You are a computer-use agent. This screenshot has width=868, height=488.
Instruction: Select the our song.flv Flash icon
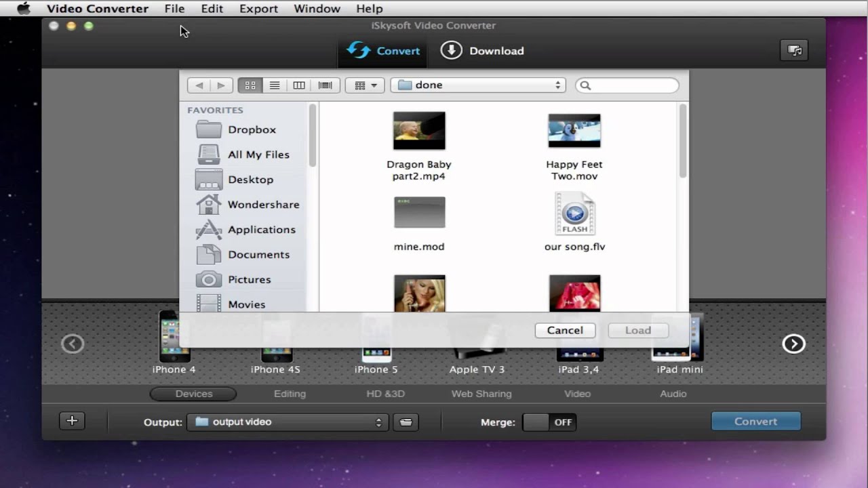click(574, 214)
